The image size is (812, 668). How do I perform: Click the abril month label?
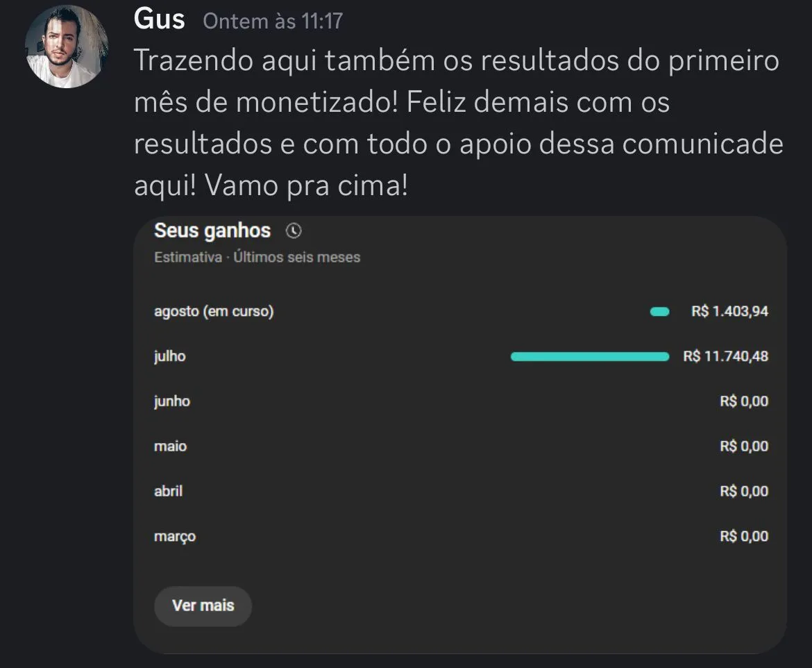(169, 491)
